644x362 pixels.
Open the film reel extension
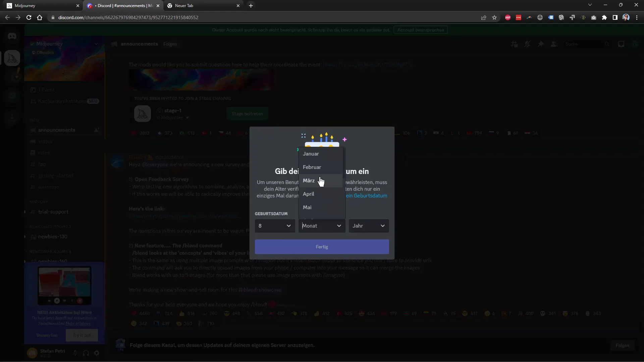(x=561, y=17)
